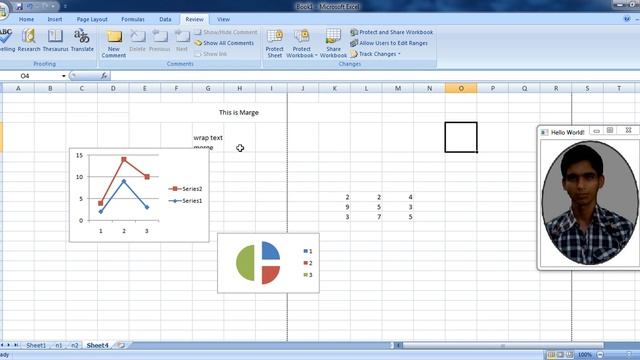The height and width of the screenshot is (360, 640).
Task: Click Show/Hide Comment
Action: [x=226, y=32]
